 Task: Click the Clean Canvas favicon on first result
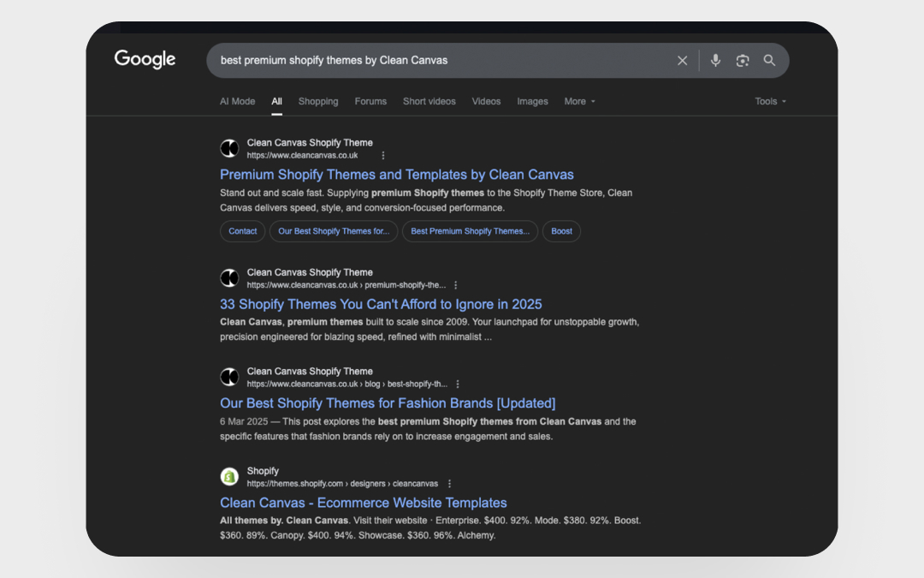228,147
